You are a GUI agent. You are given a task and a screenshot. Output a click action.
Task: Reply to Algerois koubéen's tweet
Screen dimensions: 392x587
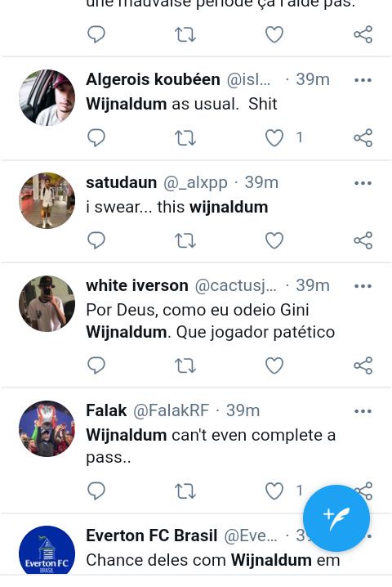tap(96, 138)
